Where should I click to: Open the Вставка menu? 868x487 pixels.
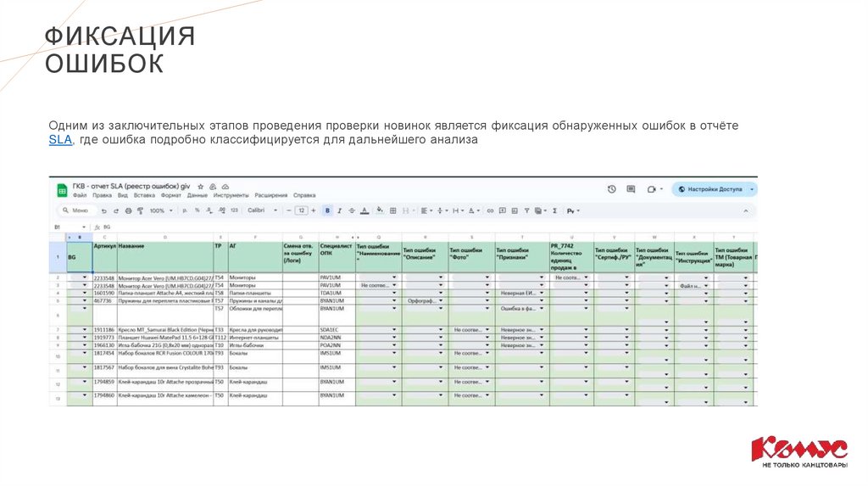click(144, 196)
